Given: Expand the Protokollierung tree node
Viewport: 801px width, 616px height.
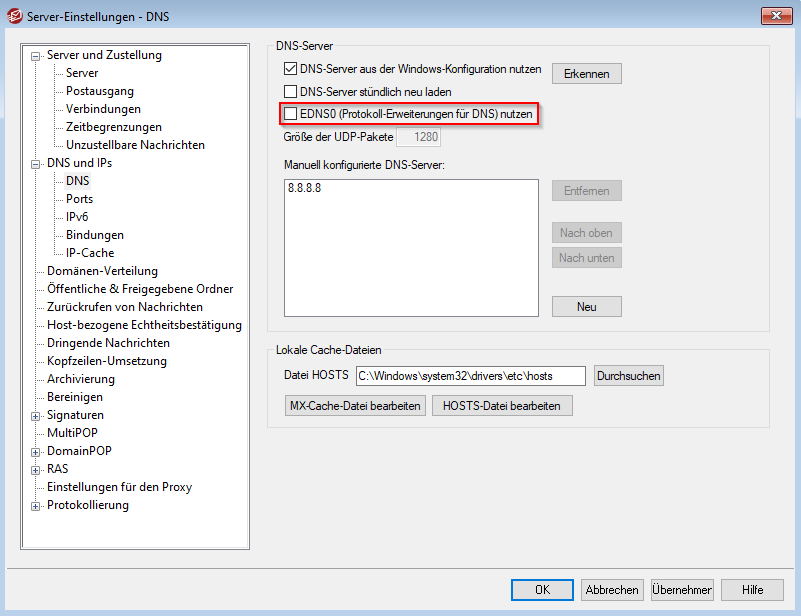Looking at the screenshot, I should 36,506.
